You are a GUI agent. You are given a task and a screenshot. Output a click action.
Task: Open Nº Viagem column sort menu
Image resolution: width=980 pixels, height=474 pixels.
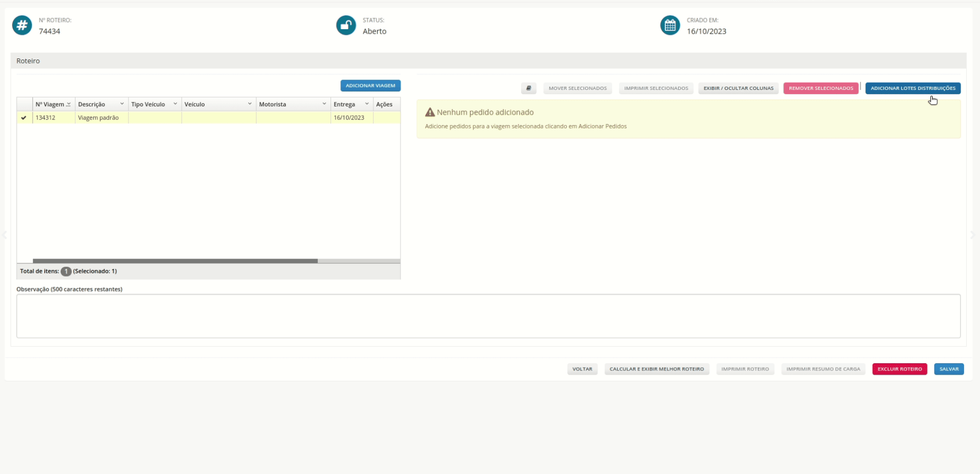[68, 104]
